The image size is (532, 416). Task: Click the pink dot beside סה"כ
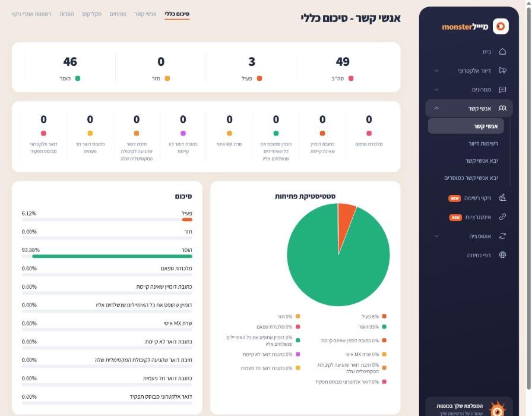pos(351,78)
